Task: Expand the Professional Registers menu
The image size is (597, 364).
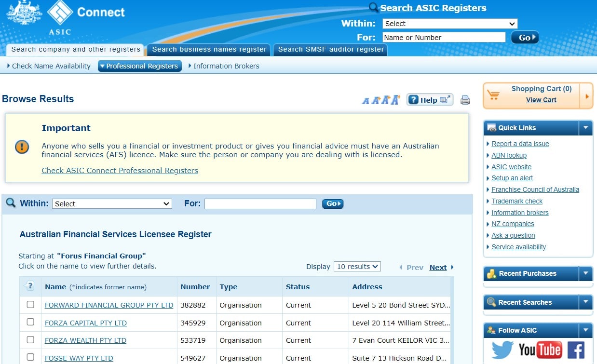Action: point(140,66)
